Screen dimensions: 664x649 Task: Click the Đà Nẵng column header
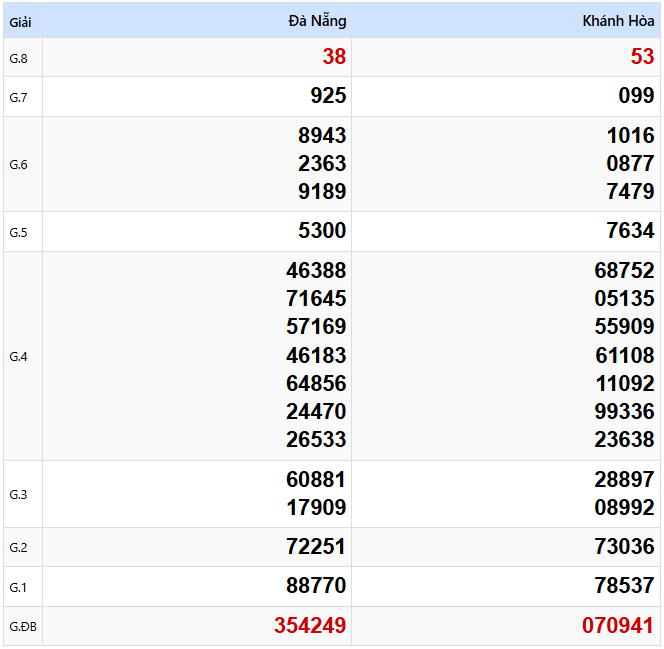point(317,21)
